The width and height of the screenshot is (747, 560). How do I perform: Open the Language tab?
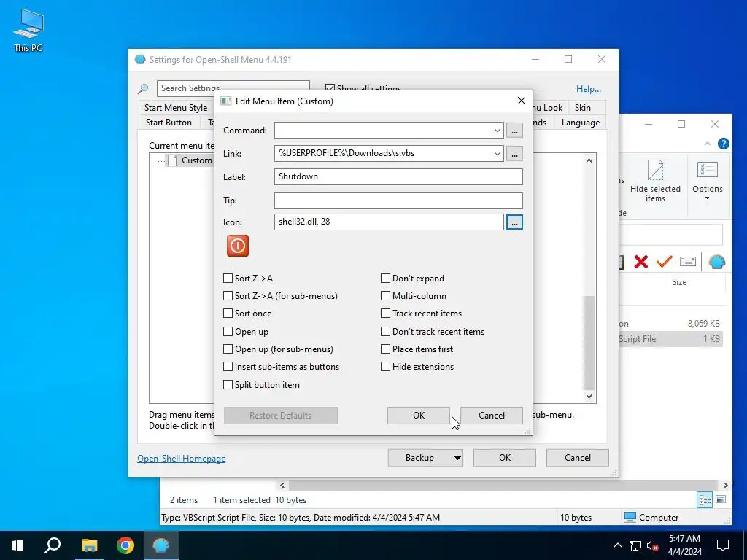pos(580,122)
